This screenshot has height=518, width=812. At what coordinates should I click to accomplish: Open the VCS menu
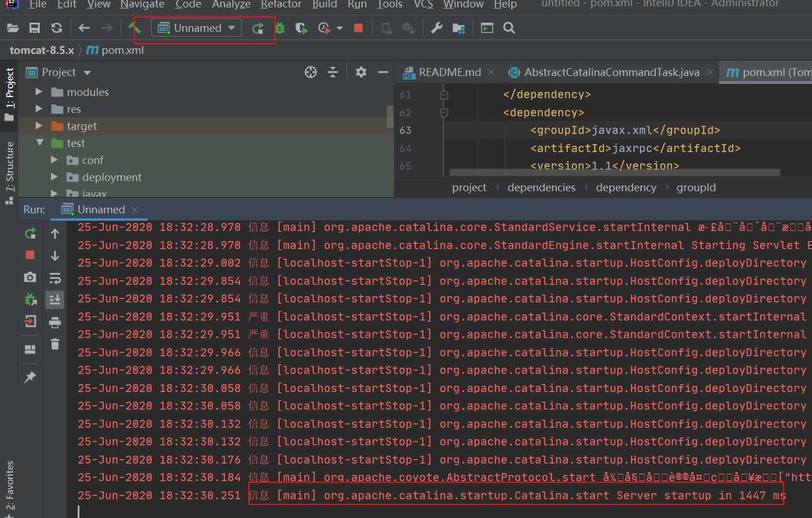coord(424,4)
